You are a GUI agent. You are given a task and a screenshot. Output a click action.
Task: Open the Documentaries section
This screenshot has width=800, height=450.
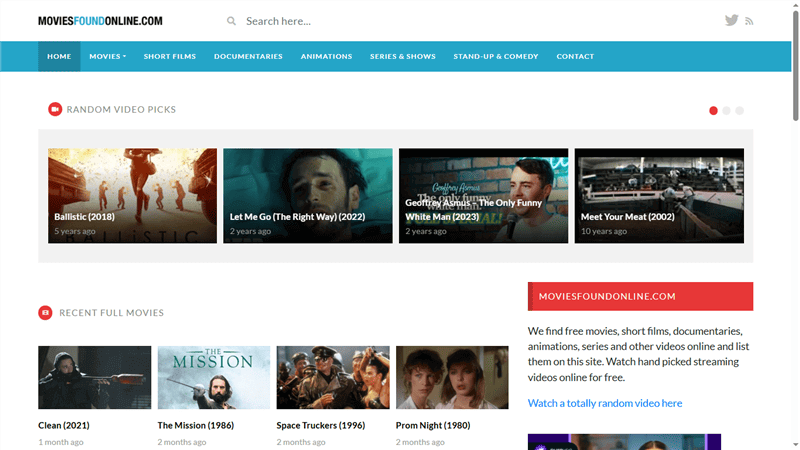[x=248, y=56]
